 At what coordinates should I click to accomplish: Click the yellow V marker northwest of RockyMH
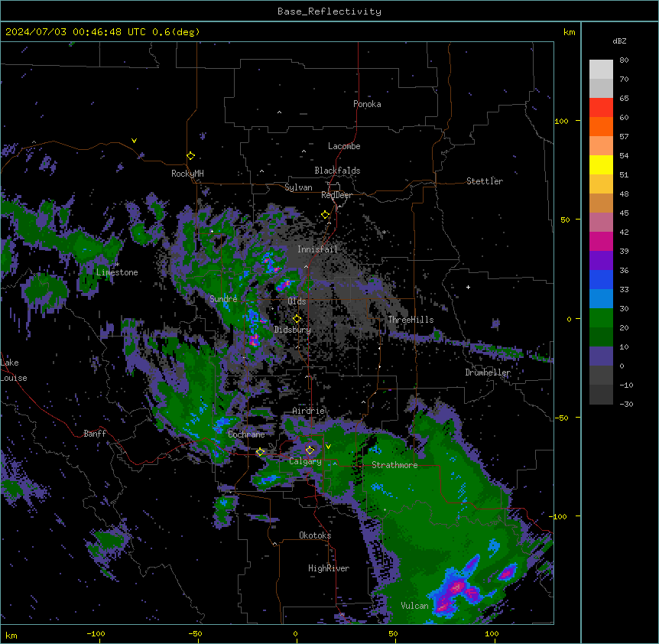[134, 141]
